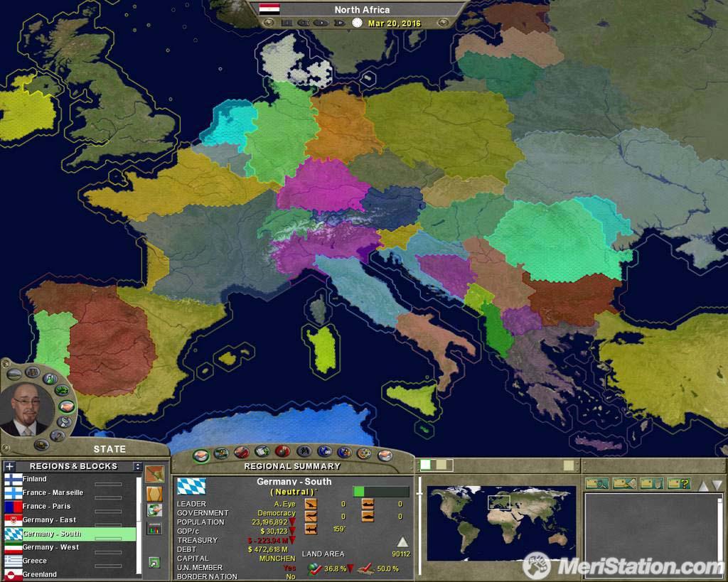Select the first tab icon in Regional Summary
This screenshot has width=728, height=582.
click(x=201, y=453)
